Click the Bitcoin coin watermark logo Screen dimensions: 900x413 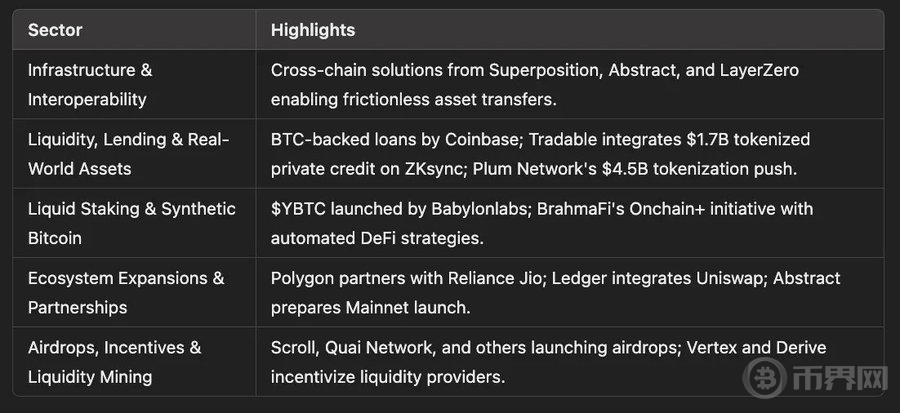coord(765,378)
